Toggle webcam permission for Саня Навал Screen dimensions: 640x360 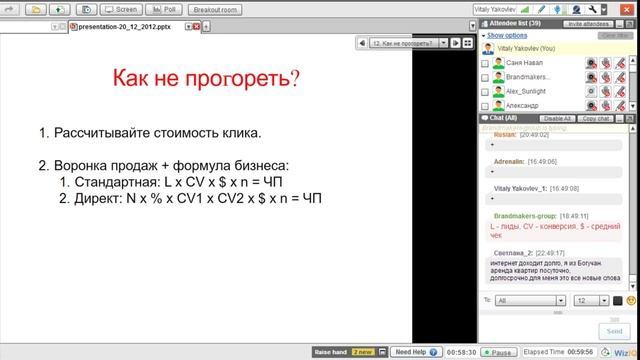click(x=591, y=63)
